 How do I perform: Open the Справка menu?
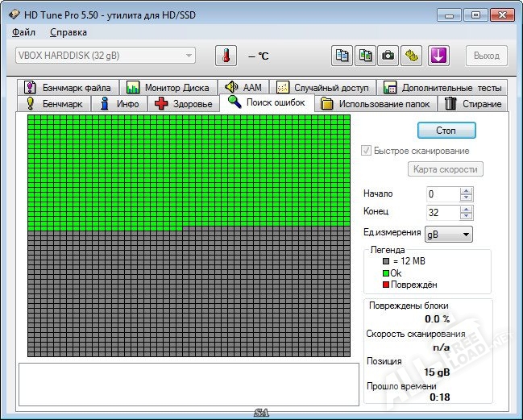pos(68,32)
